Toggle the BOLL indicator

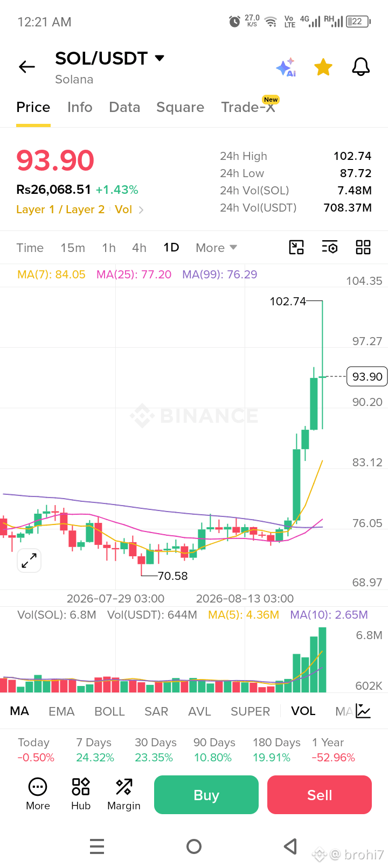point(109,711)
